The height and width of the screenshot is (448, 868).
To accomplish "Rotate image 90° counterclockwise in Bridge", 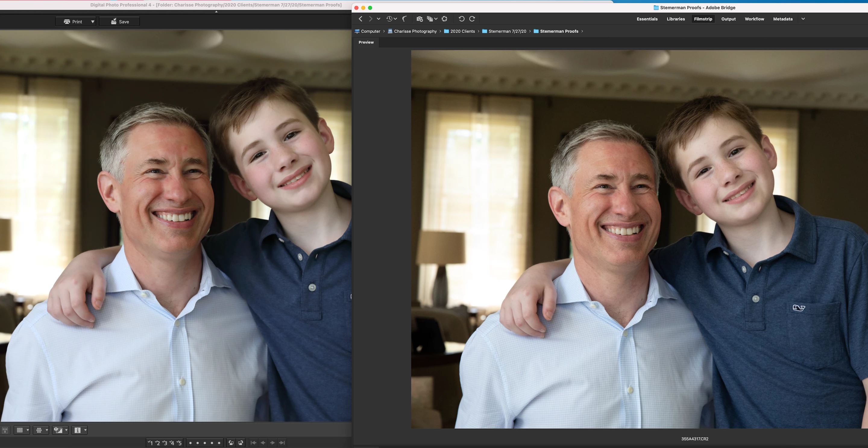I will pos(461,19).
